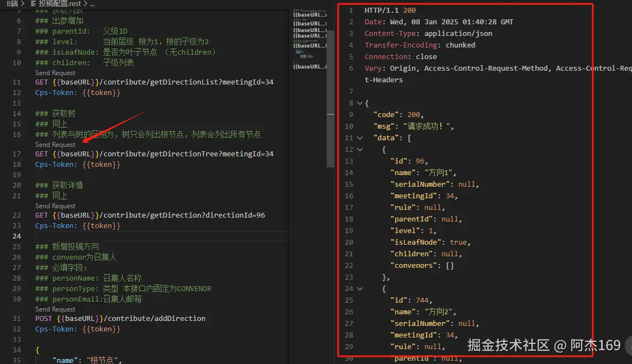The image size is (632, 364).
Task: Click POST line with contribute/addDirection
Action: coord(120,318)
